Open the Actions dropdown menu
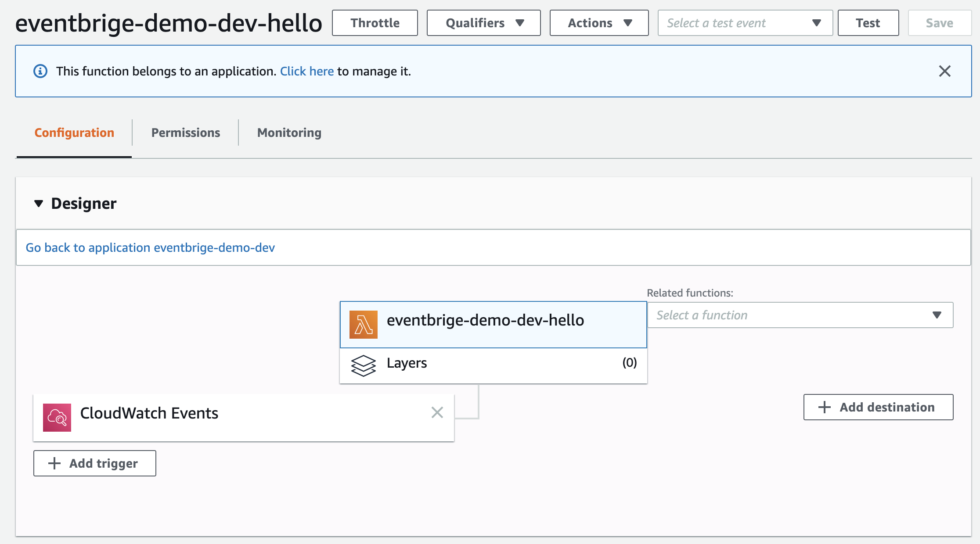The image size is (980, 544). tap(599, 23)
